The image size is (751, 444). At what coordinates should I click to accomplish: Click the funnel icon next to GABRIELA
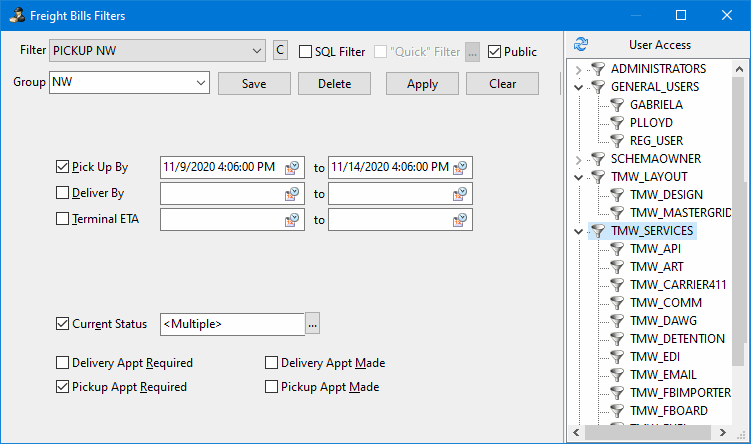pyautogui.click(x=617, y=105)
